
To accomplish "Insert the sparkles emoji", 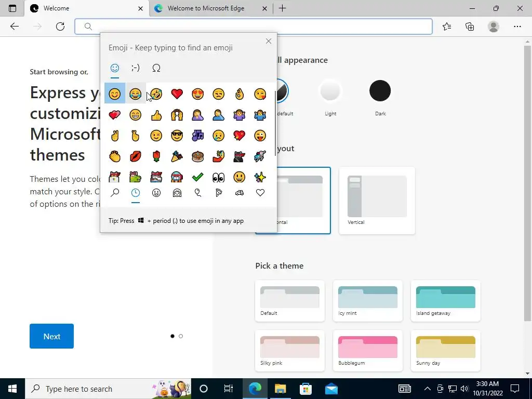I will 260,177.
